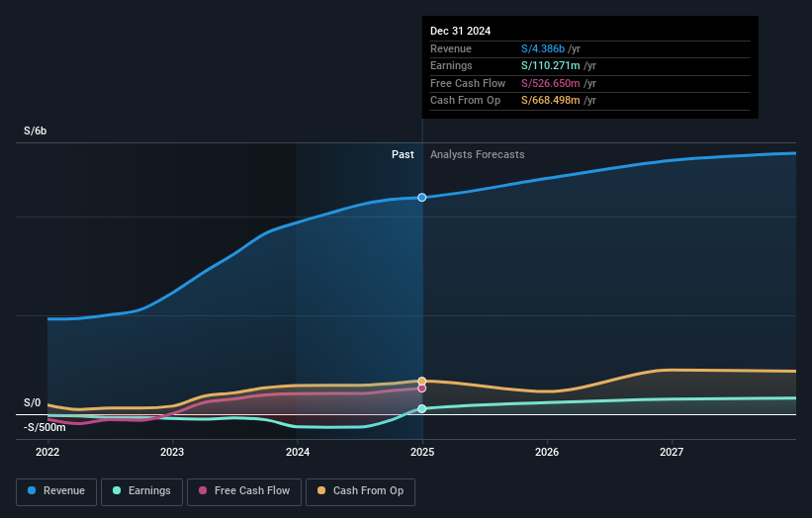Screen dimensions: 812x518
Task: Click the pink Free Cash Flow data point
Action: point(422,388)
